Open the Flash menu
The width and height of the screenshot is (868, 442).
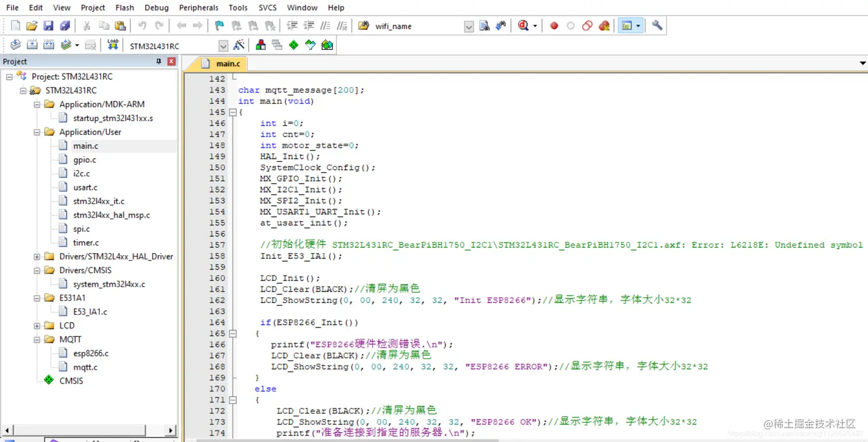(125, 7)
